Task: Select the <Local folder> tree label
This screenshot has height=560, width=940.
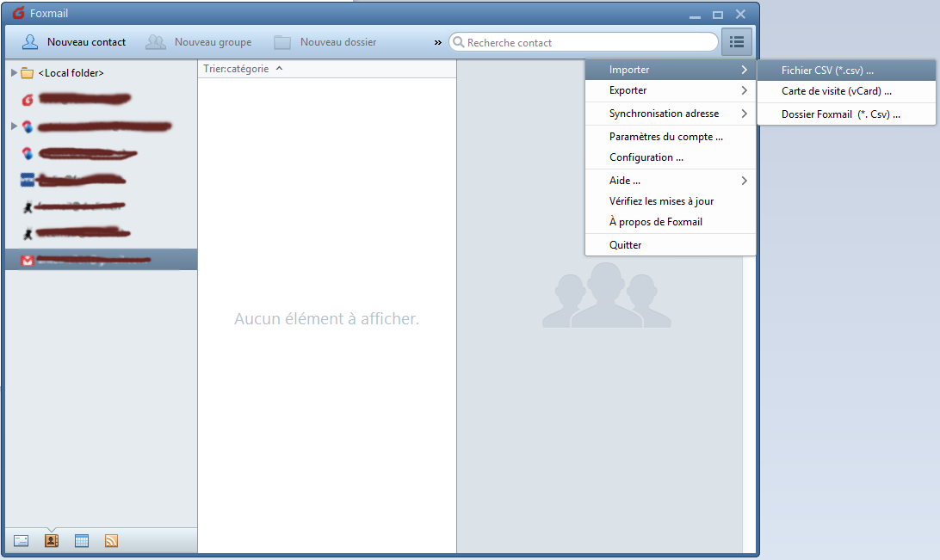Action: 71,73
